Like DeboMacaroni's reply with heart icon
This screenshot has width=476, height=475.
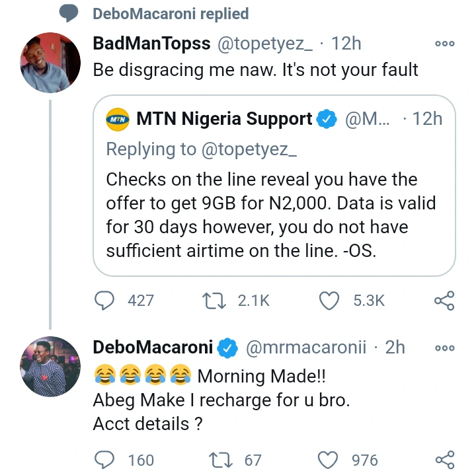click(x=329, y=460)
